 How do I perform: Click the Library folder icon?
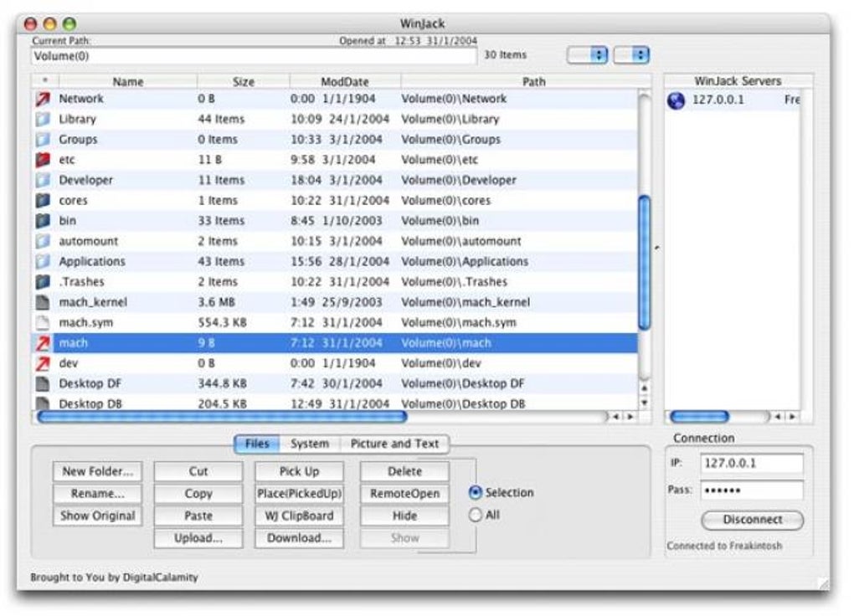pos(43,119)
